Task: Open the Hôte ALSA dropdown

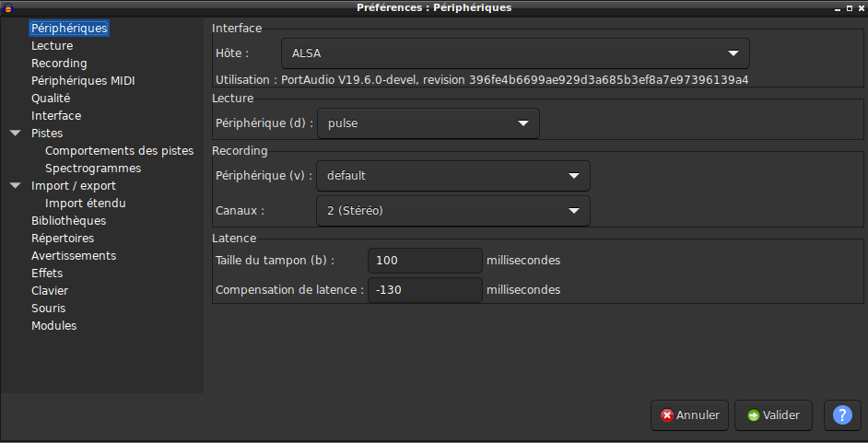Action: point(515,53)
